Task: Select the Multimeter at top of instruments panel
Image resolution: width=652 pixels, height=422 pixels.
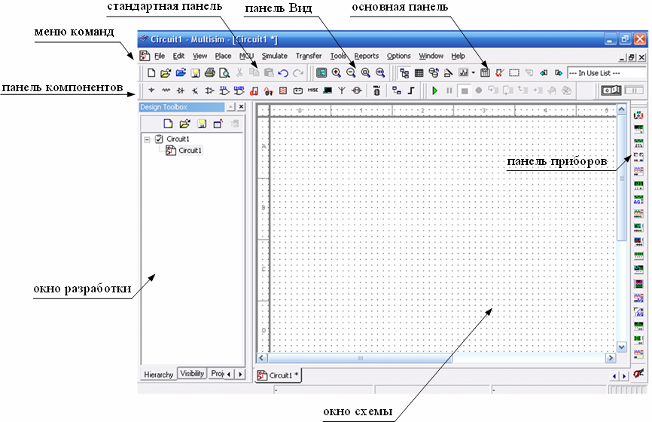Action: (638, 115)
